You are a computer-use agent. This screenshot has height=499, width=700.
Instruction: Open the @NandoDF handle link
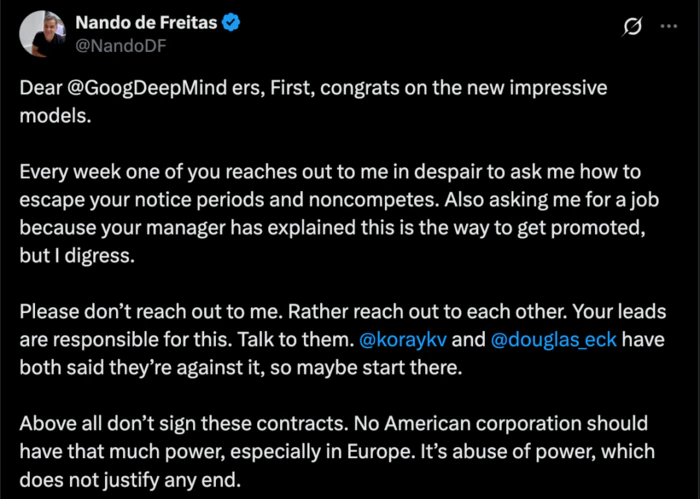pyautogui.click(x=121, y=46)
